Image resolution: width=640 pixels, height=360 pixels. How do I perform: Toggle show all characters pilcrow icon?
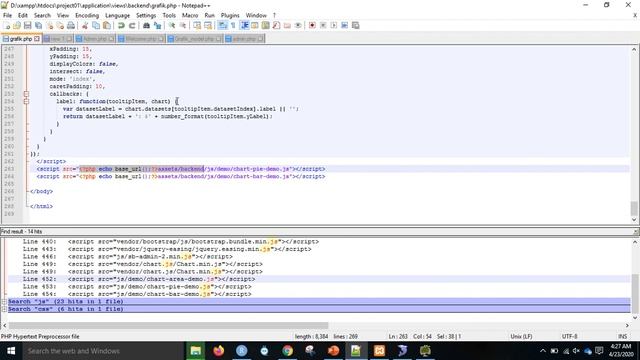pyautogui.click(x=233, y=25)
